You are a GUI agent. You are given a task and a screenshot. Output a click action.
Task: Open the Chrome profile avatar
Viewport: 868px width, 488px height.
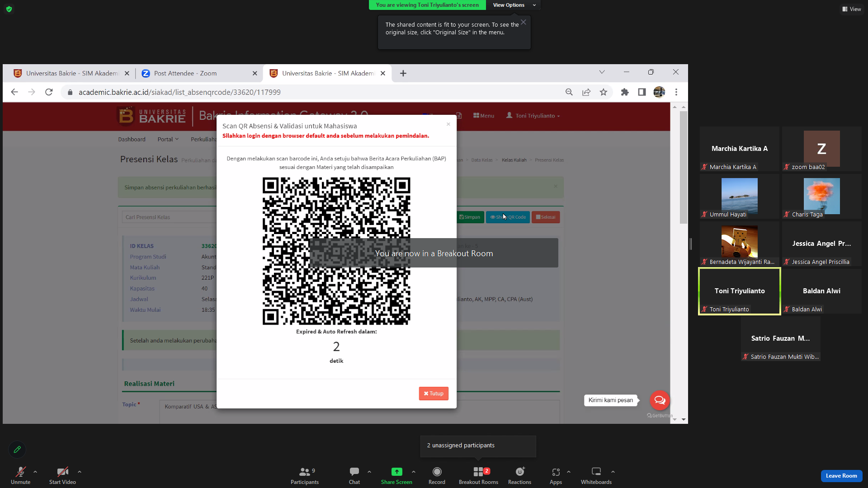[659, 92]
